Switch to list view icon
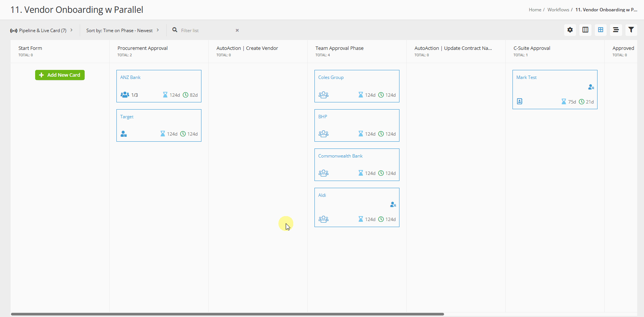 [616, 30]
